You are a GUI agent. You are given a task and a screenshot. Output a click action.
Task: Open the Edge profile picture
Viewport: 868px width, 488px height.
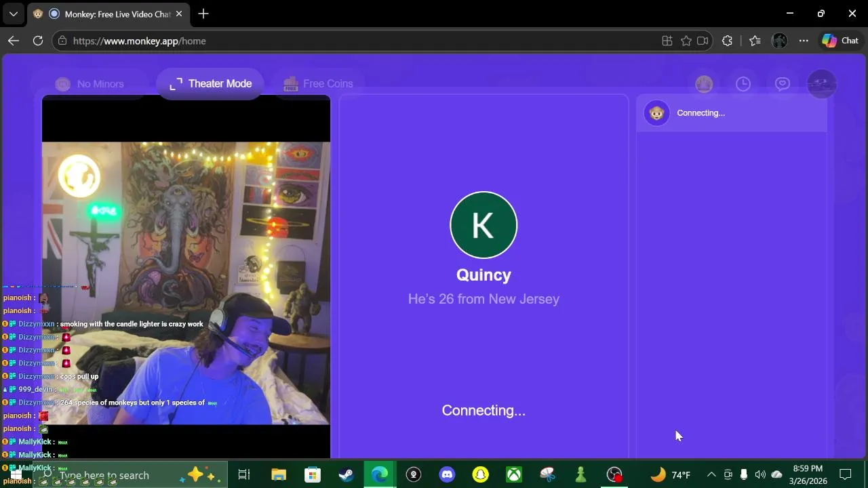coord(779,41)
